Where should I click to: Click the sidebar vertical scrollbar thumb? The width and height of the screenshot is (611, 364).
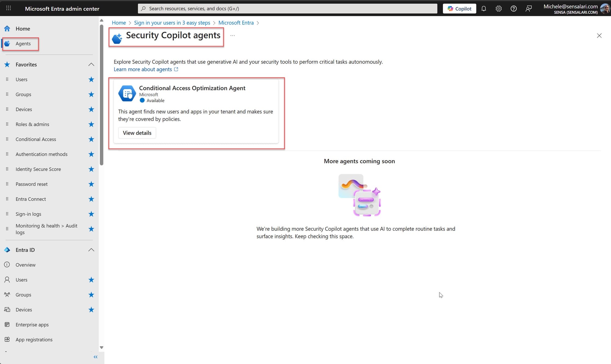pos(101,95)
